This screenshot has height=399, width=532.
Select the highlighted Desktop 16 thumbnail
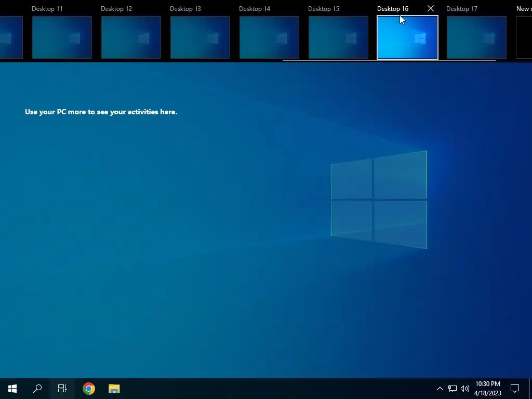(407, 37)
